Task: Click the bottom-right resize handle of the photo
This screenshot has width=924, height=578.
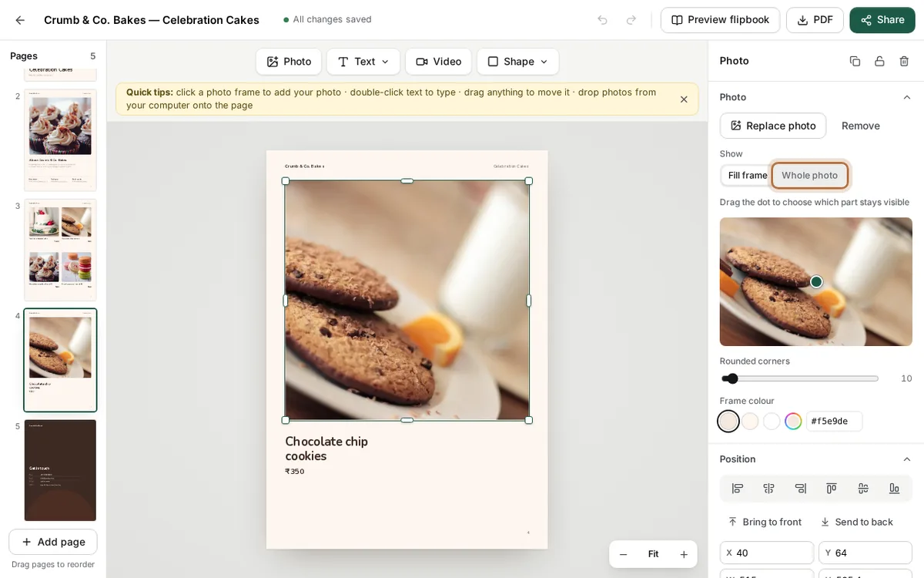Action: coord(528,420)
